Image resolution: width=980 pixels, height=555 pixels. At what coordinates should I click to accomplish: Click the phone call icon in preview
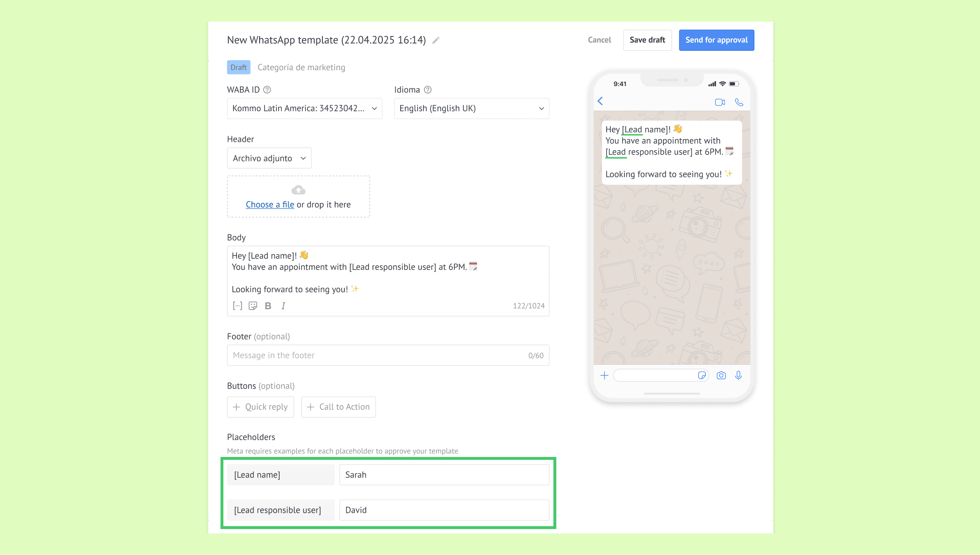(739, 102)
